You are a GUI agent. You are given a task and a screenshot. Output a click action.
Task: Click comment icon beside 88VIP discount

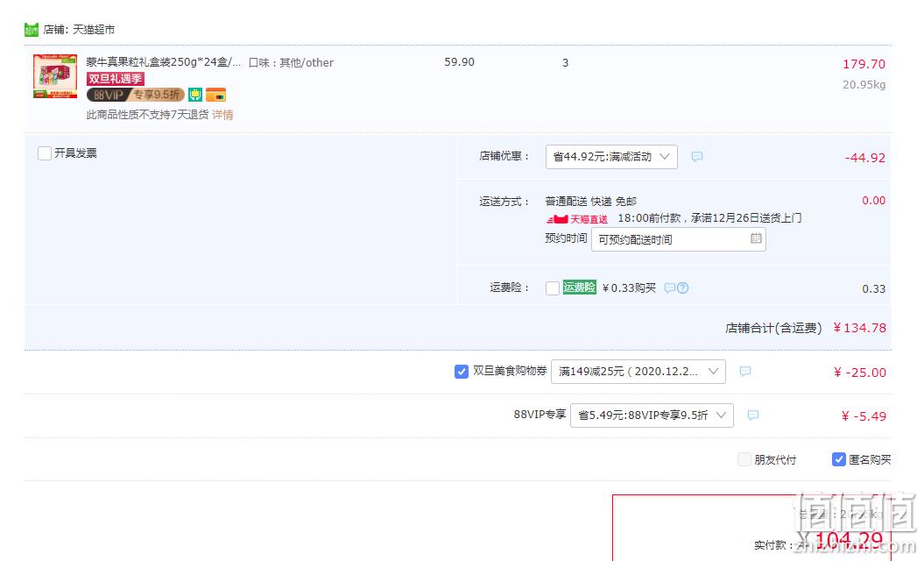[752, 415]
